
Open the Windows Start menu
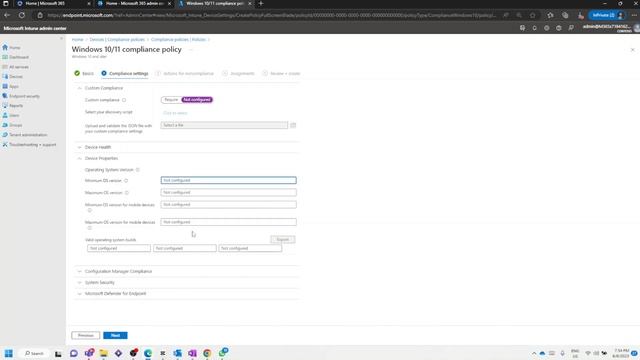(x=9, y=353)
